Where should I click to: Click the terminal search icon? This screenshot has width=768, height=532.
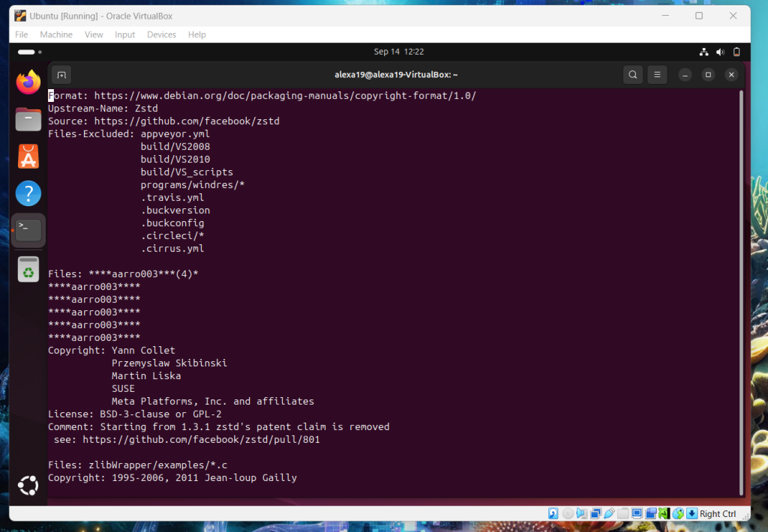point(633,74)
